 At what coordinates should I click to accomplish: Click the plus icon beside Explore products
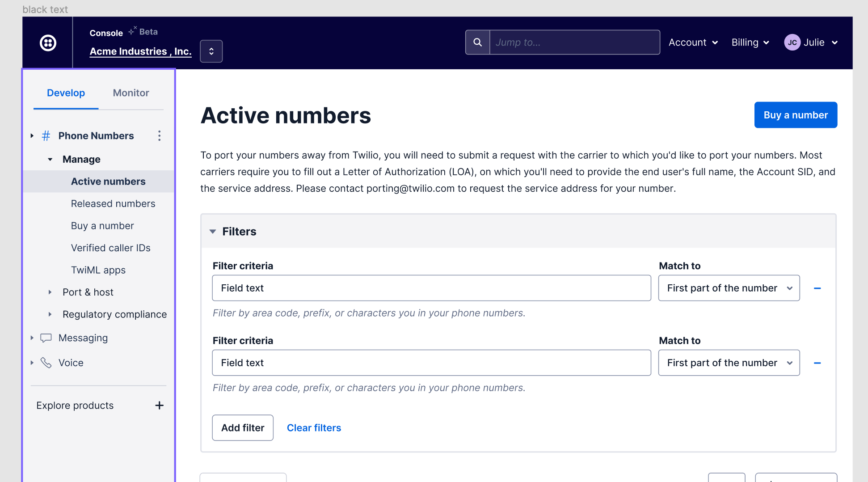tap(159, 406)
